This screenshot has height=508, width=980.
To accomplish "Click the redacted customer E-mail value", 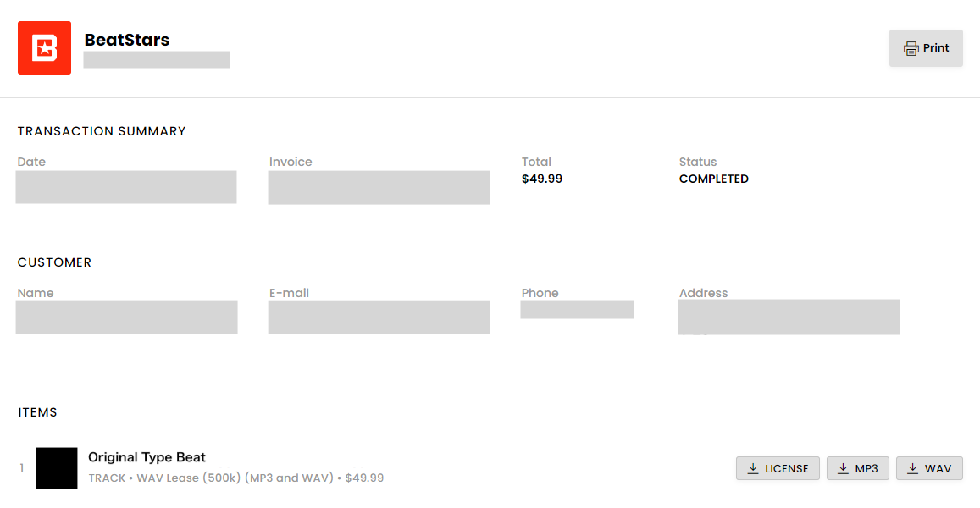I will click(x=379, y=317).
